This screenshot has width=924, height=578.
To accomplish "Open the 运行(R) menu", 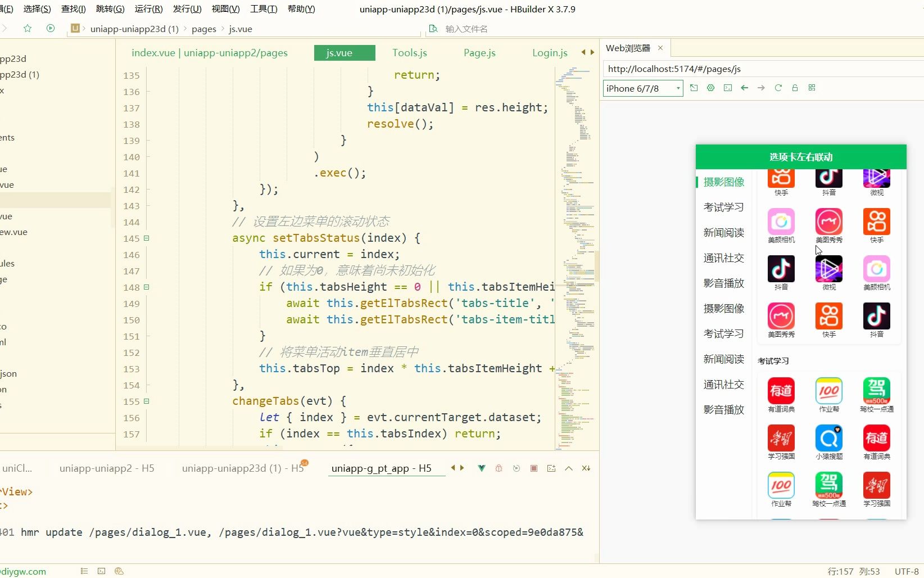I will click(x=148, y=9).
